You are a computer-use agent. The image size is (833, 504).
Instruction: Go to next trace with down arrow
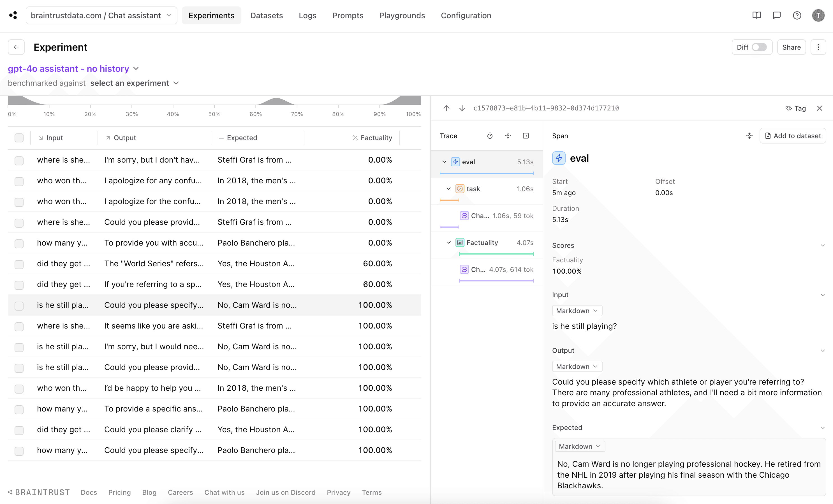click(x=462, y=108)
